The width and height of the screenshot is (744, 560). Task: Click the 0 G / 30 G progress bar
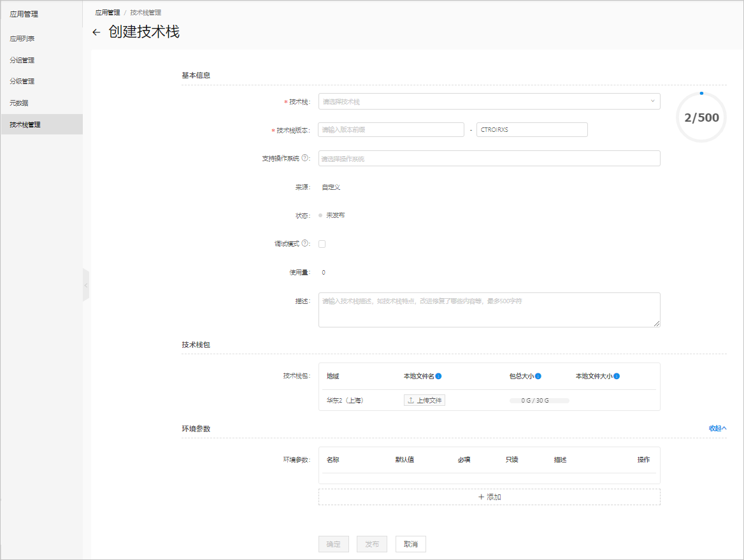coord(539,401)
